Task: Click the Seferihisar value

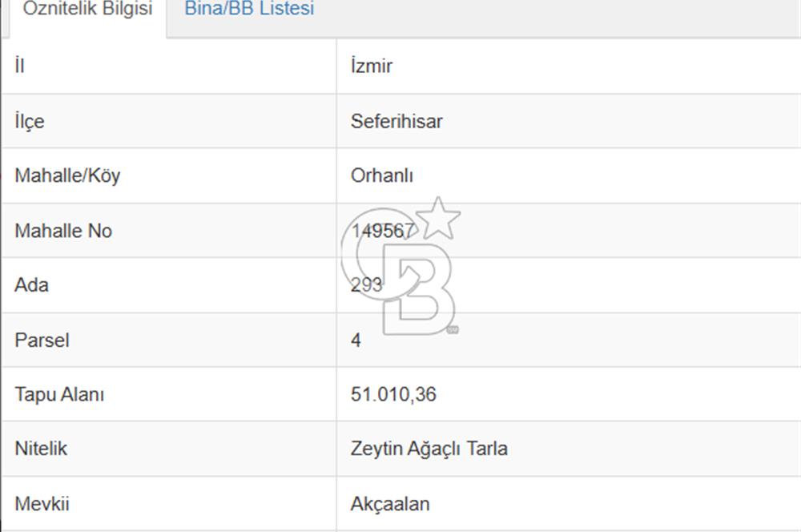Action: pyautogui.click(x=396, y=122)
